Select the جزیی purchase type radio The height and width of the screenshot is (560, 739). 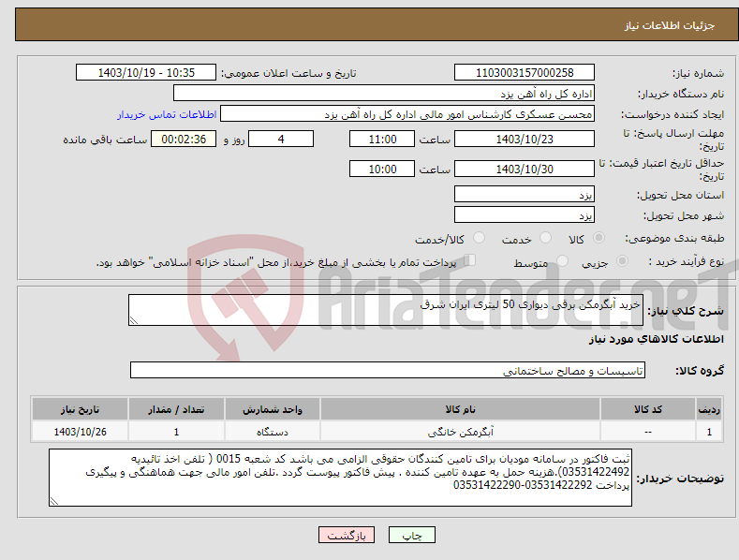pyautogui.click(x=622, y=261)
